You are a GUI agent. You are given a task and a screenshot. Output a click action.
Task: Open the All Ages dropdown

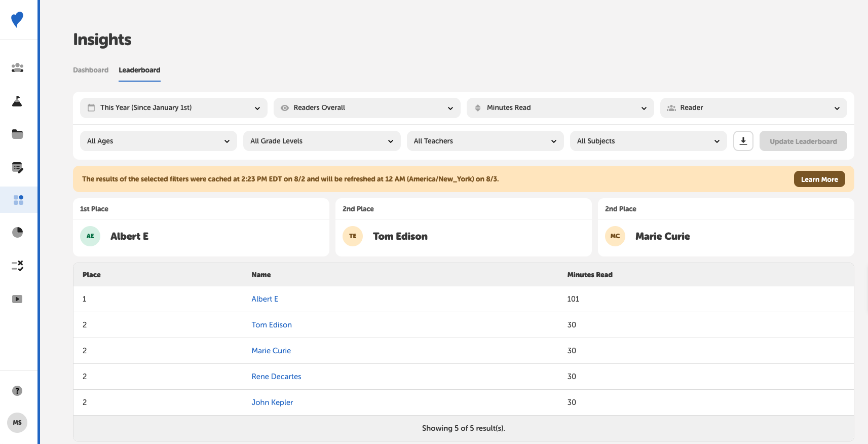point(159,141)
